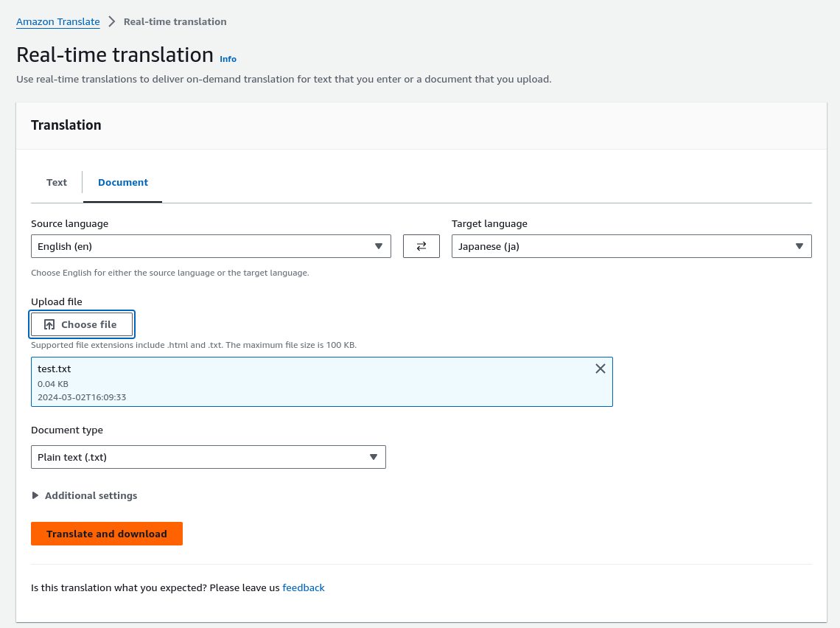Click the caret icon on Target language selector
840x628 pixels.
pyautogui.click(x=799, y=246)
